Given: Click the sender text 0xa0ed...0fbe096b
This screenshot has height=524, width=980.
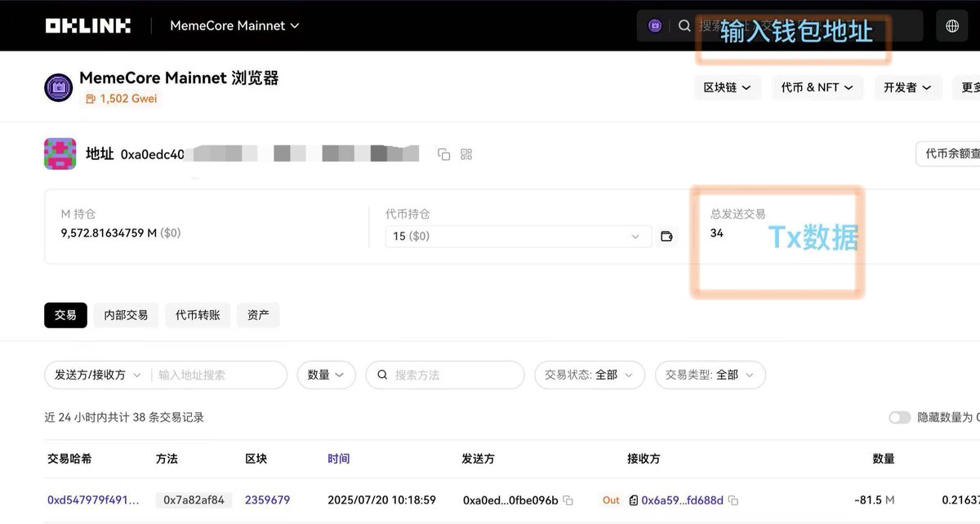Looking at the screenshot, I should pos(510,500).
